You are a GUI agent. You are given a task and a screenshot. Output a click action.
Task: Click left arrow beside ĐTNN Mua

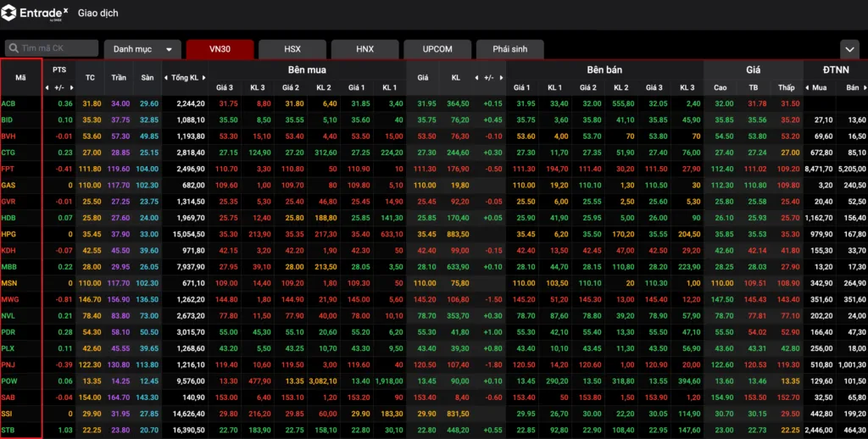coord(807,87)
